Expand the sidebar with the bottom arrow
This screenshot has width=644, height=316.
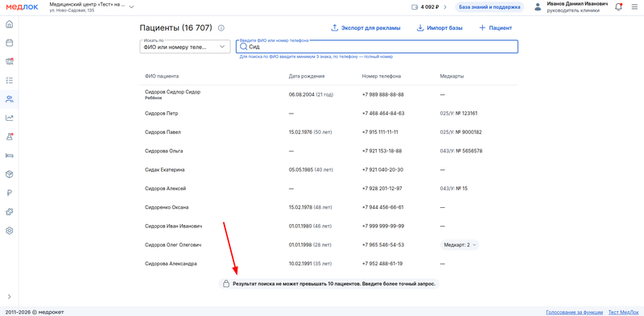coord(9,297)
